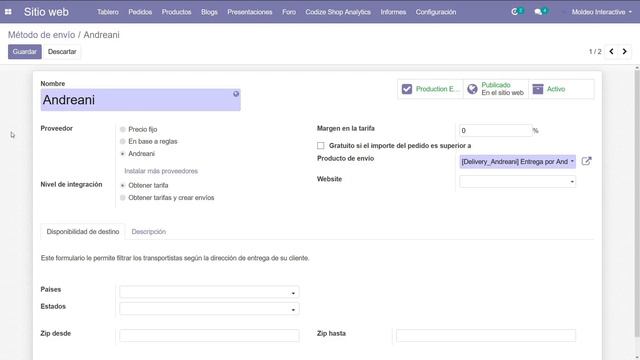Select Obtener tarifas y crear envíos
This screenshot has height=360, width=640.
122,198
